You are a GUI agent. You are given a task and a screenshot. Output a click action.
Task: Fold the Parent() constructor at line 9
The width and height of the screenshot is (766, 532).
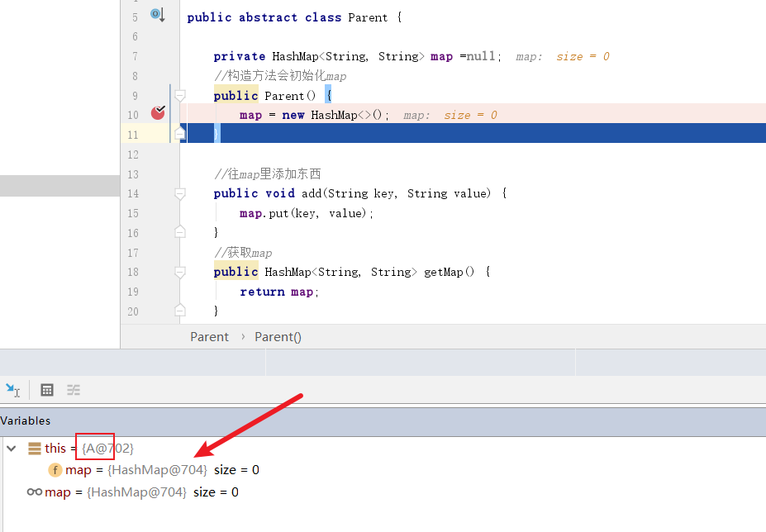(x=179, y=96)
